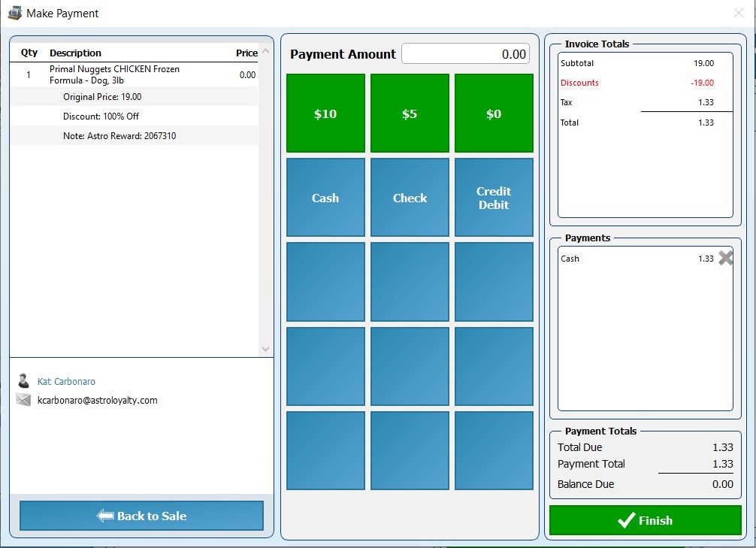Screen dimensions: 756x548
Task: Click the Payment Amount input field
Action: point(465,53)
